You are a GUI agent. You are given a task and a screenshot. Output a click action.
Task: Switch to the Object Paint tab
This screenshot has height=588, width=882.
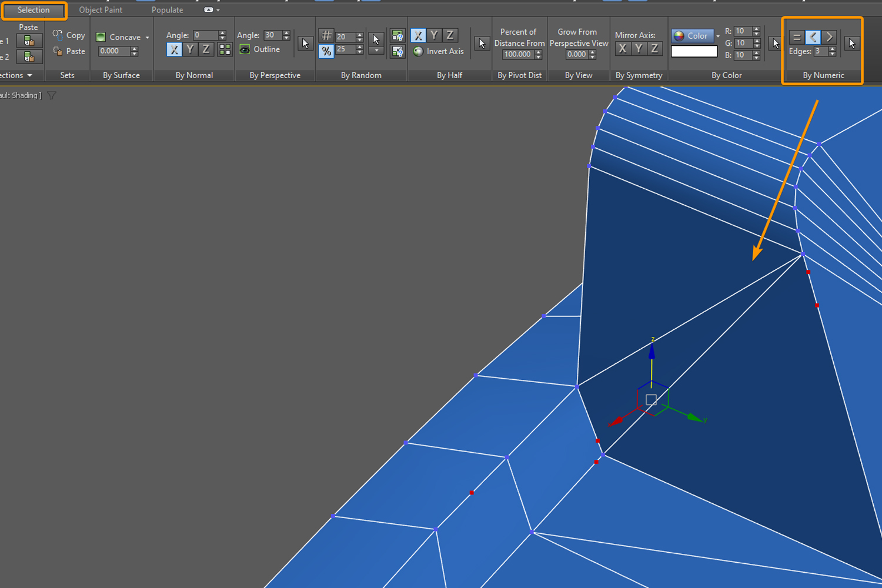click(101, 10)
